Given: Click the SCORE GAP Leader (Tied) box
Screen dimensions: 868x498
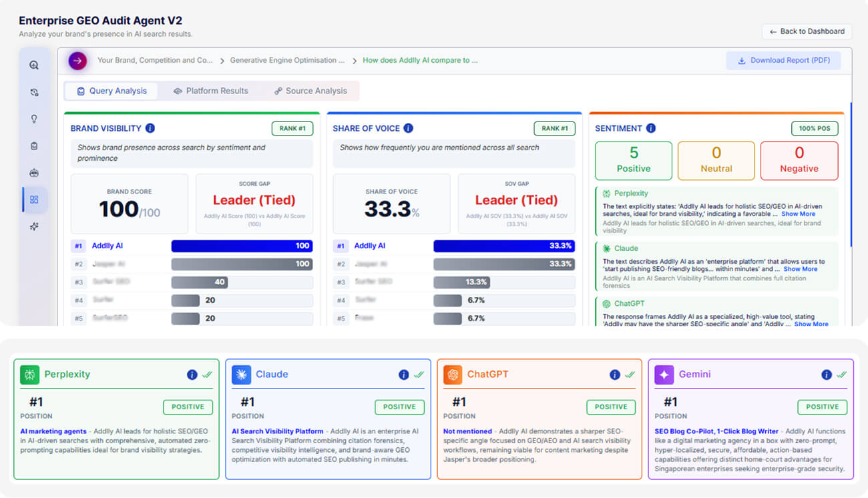Looking at the screenshot, I should (254, 203).
